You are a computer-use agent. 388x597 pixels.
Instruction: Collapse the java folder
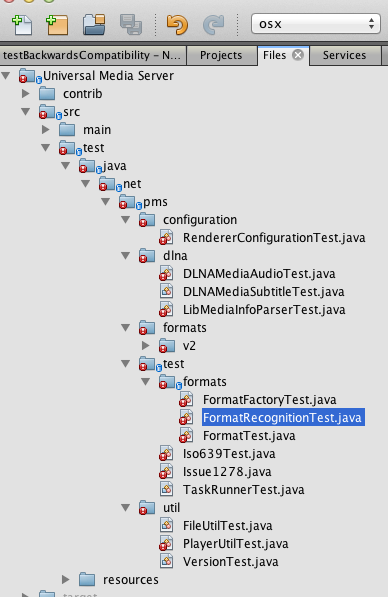tap(66, 166)
